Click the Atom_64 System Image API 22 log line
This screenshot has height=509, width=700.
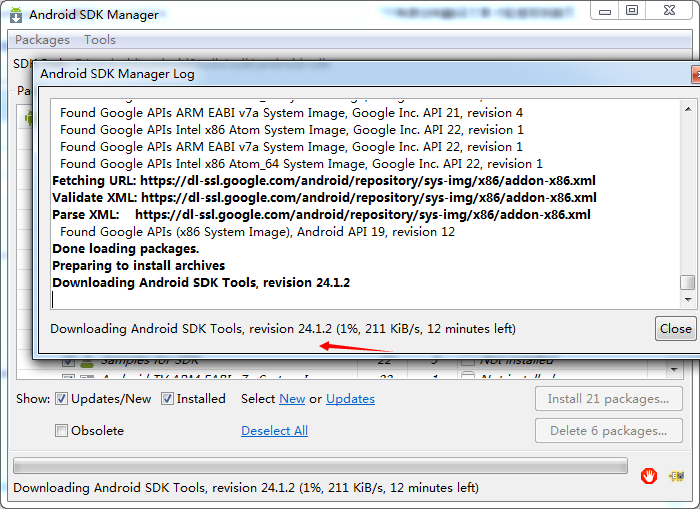coord(301,164)
